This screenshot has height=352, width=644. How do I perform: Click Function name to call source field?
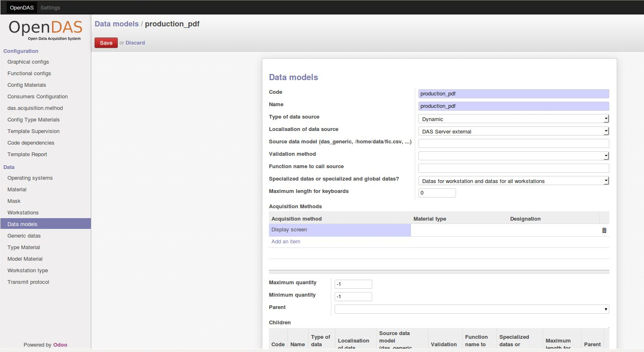point(513,168)
